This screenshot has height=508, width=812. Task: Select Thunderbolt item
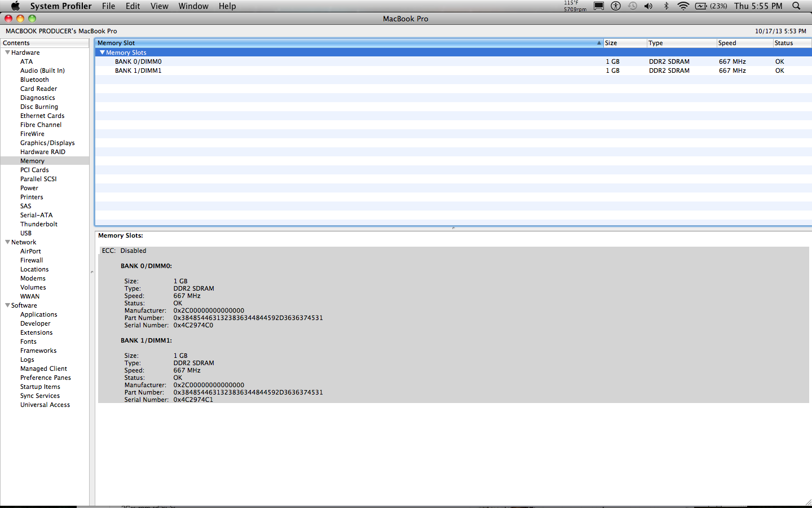[39, 224]
